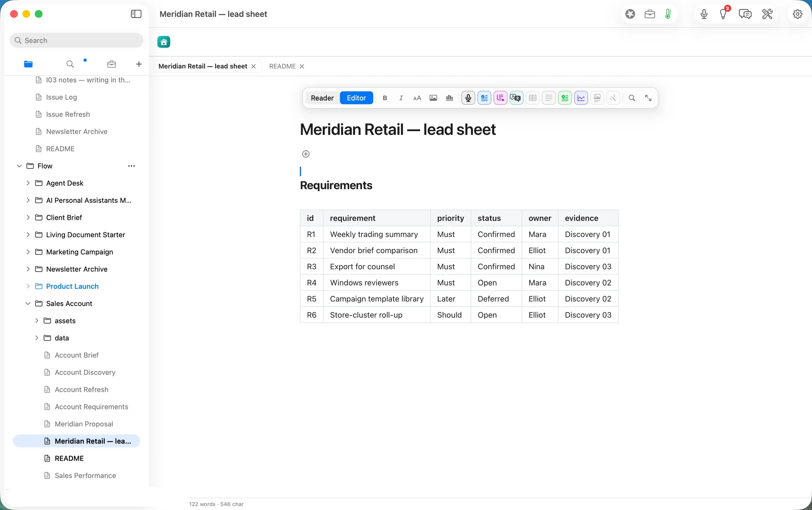Toggle bold formatting in editor toolbar
The width and height of the screenshot is (812, 510).
click(x=385, y=98)
